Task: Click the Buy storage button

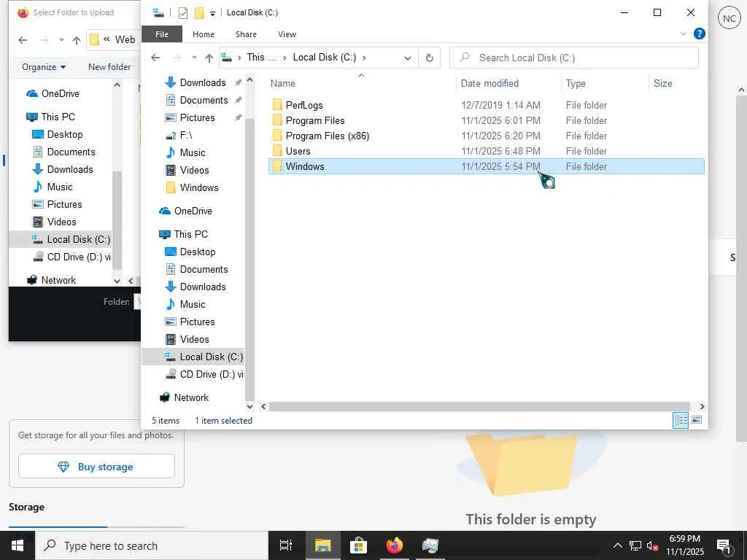Action: (97, 466)
